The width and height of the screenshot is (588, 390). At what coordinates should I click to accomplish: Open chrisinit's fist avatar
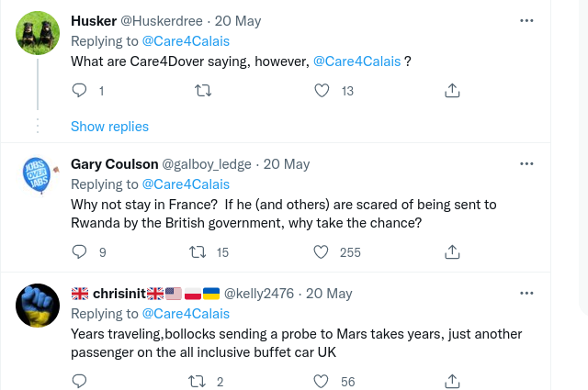click(x=39, y=306)
